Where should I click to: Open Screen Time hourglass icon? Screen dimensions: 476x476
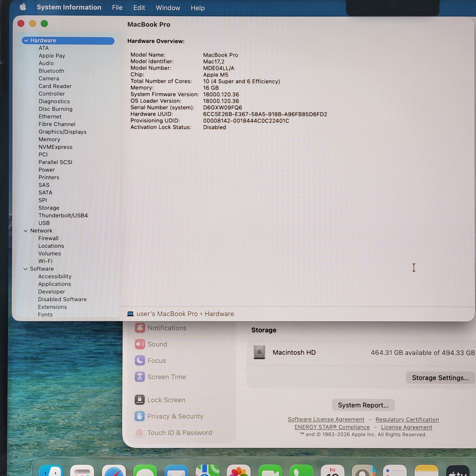(140, 377)
